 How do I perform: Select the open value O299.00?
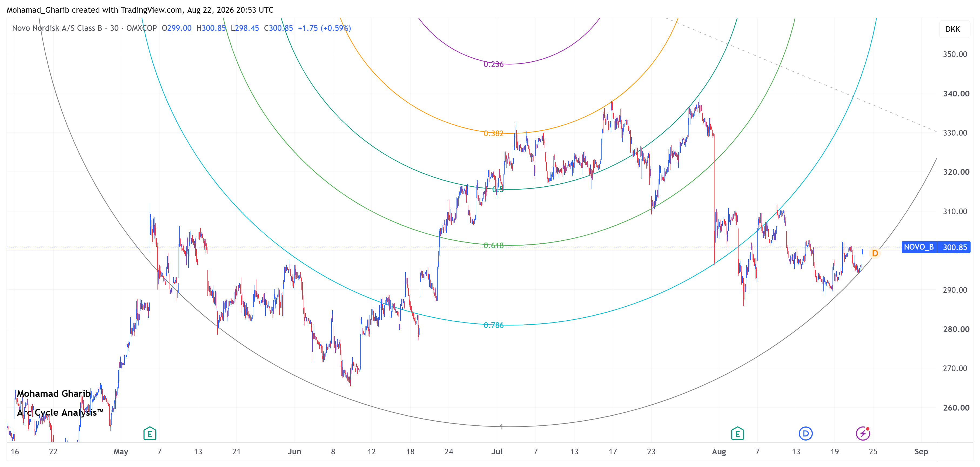176,28
